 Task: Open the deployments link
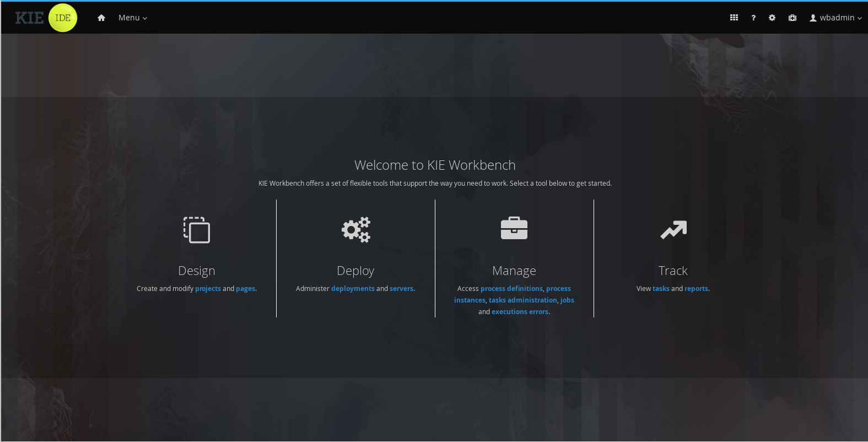coord(353,289)
